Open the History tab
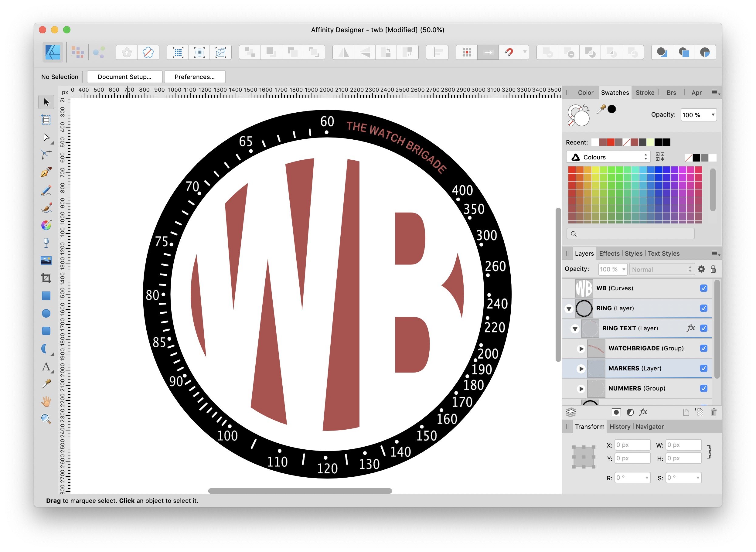 click(x=620, y=427)
